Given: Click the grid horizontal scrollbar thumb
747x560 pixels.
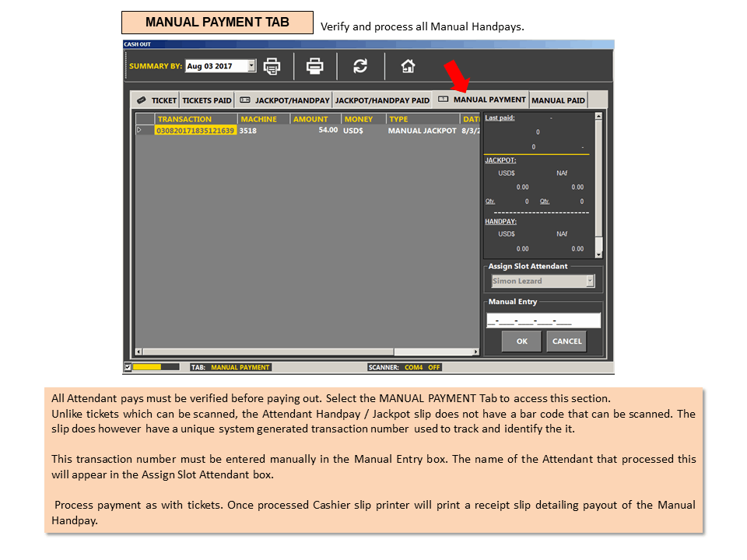Looking at the screenshot, I should click(268, 352).
